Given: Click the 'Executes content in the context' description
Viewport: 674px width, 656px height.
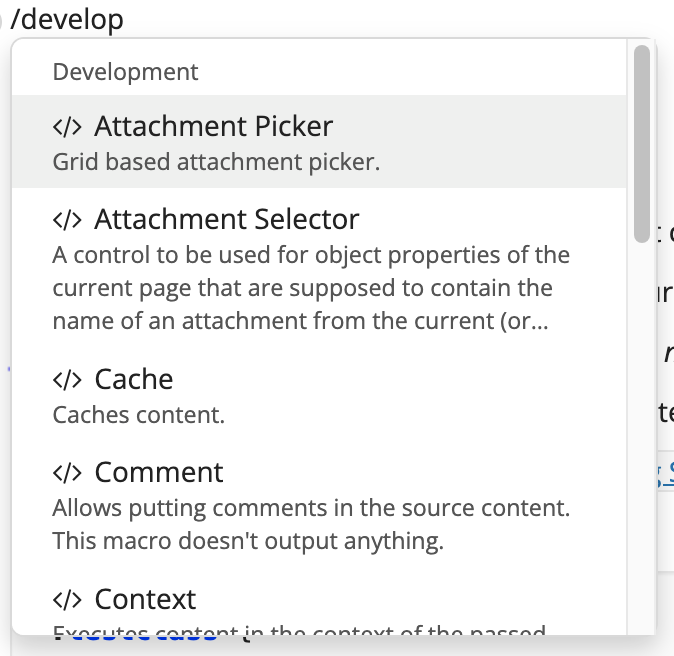Looking at the screenshot, I should coord(299,632).
